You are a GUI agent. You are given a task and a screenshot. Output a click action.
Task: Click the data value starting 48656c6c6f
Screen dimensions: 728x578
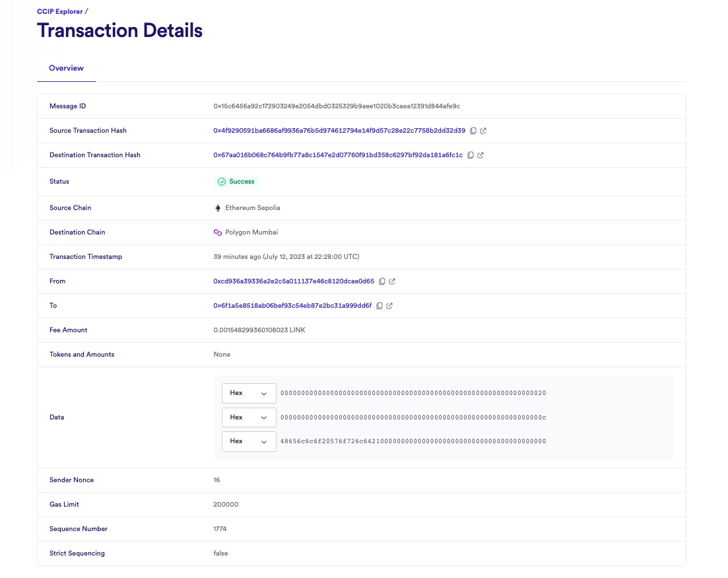pyautogui.click(x=413, y=441)
